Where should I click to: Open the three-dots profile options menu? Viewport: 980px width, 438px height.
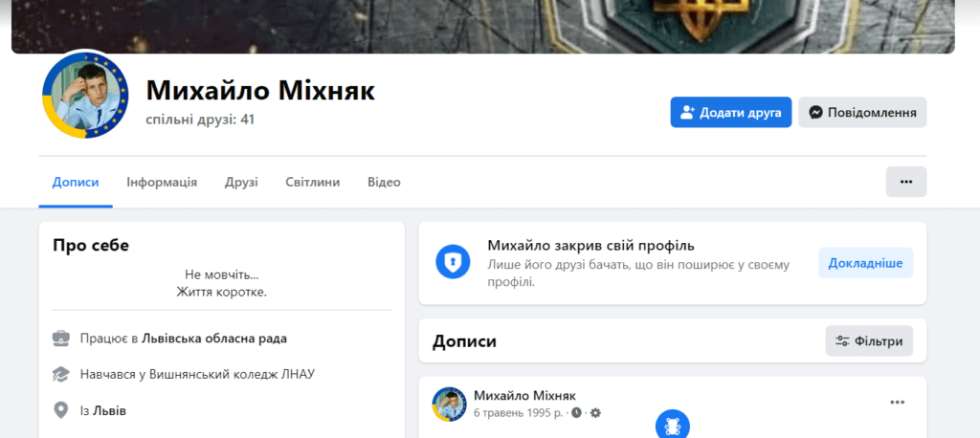click(906, 182)
